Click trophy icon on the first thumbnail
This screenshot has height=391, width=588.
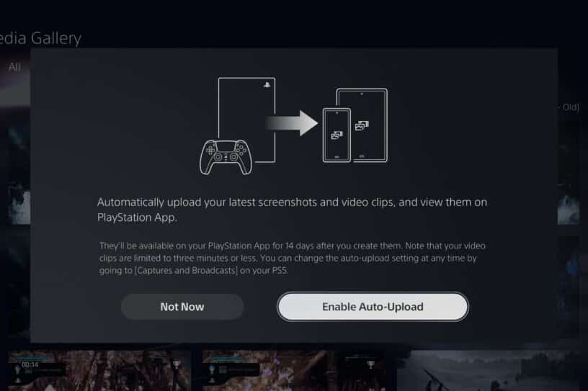tap(177, 364)
